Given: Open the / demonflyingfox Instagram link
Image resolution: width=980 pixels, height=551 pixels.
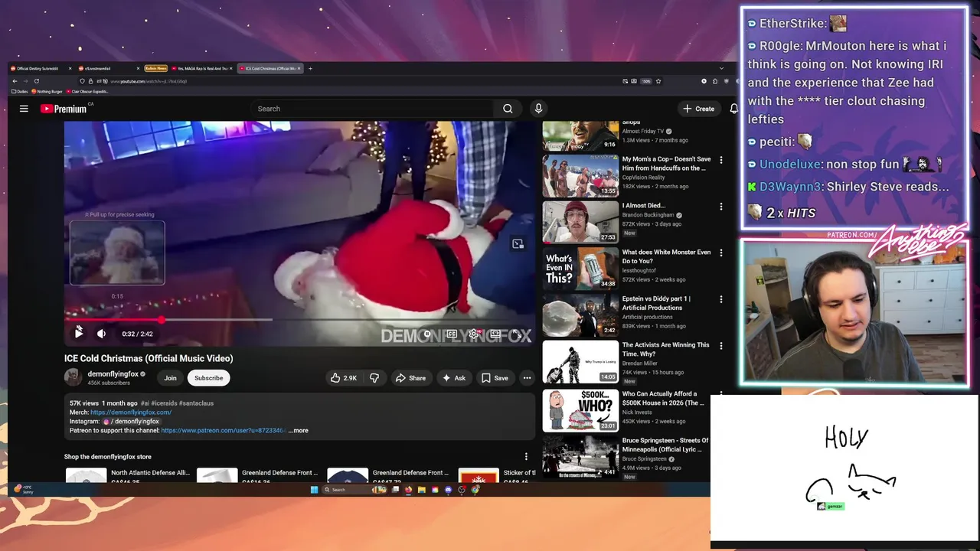Looking at the screenshot, I should [132, 422].
